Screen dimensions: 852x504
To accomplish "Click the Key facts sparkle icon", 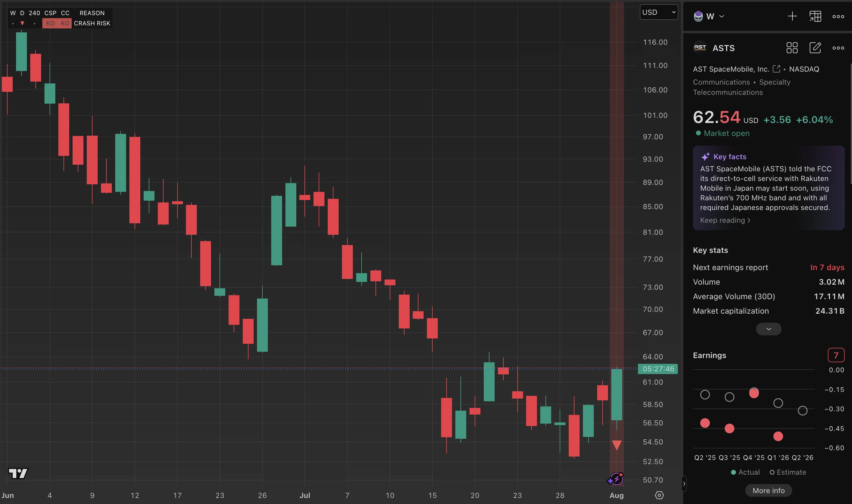I will tap(705, 157).
